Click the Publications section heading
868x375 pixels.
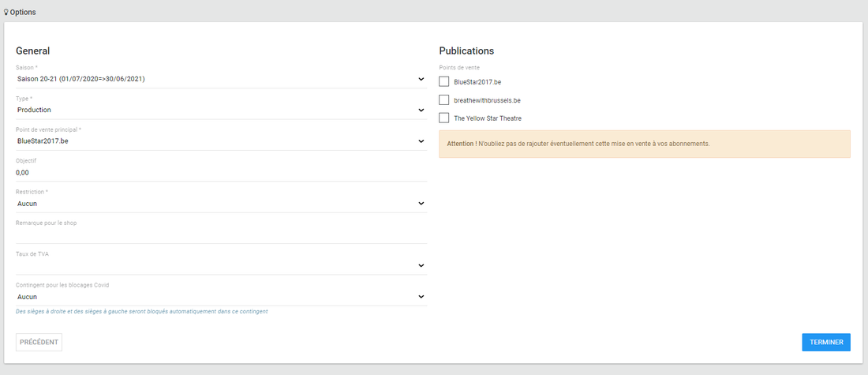click(x=466, y=51)
